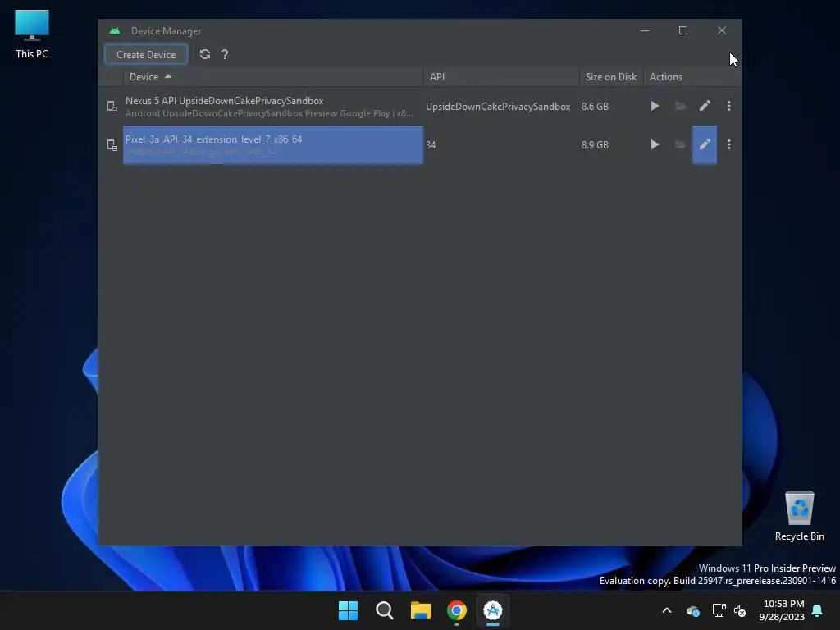The width and height of the screenshot is (840, 630).
Task: Select the Pixel_3a_API_34_extension_level_7_x86_64 row
Action: (420, 144)
